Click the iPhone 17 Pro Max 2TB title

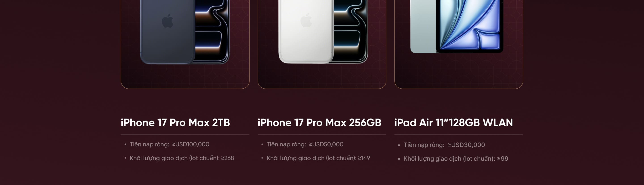coord(175,123)
